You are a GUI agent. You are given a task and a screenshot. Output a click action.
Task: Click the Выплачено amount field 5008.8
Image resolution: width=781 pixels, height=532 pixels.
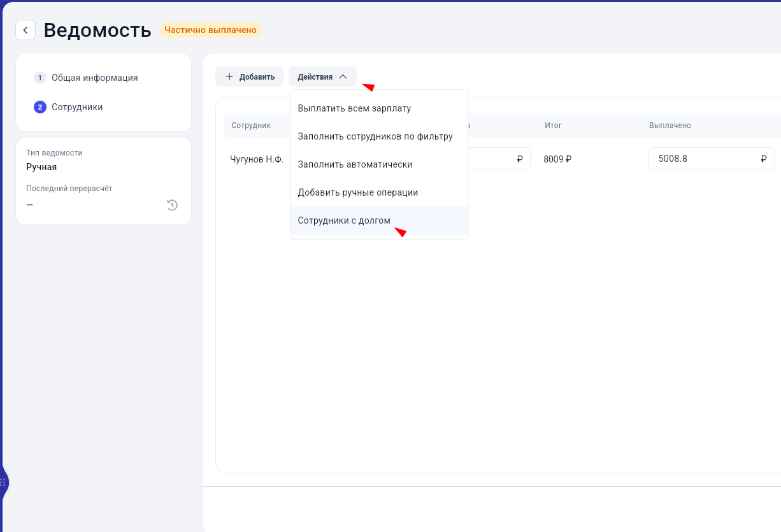(711, 159)
